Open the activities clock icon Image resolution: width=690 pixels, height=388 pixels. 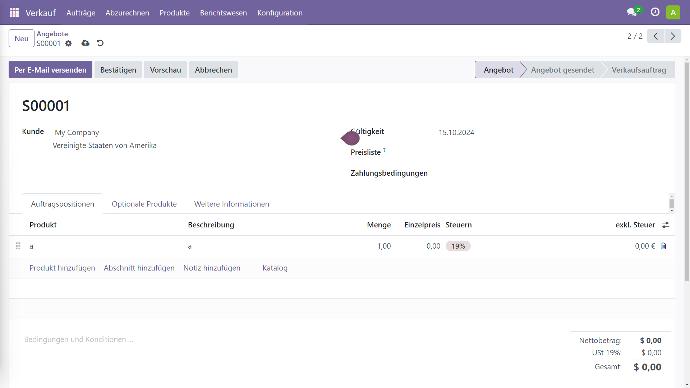coord(655,12)
